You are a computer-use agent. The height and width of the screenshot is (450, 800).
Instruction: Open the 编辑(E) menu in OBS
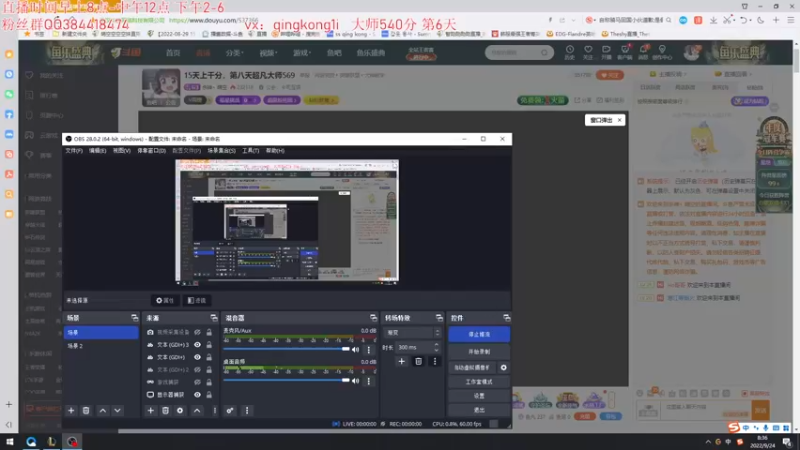point(97,151)
